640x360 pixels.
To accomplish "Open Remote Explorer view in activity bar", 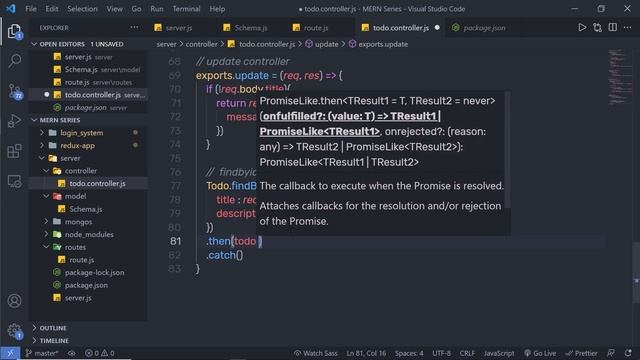I will 14,181.
